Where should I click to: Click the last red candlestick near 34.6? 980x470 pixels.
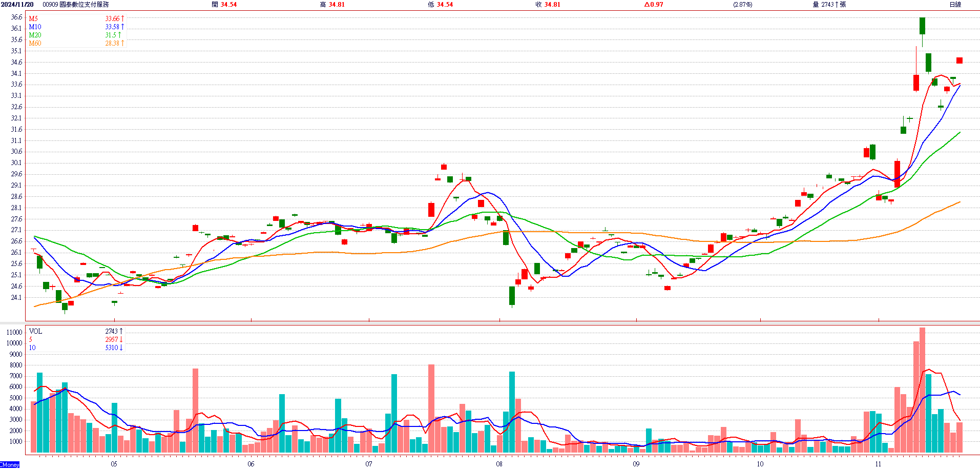coord(960,60)
